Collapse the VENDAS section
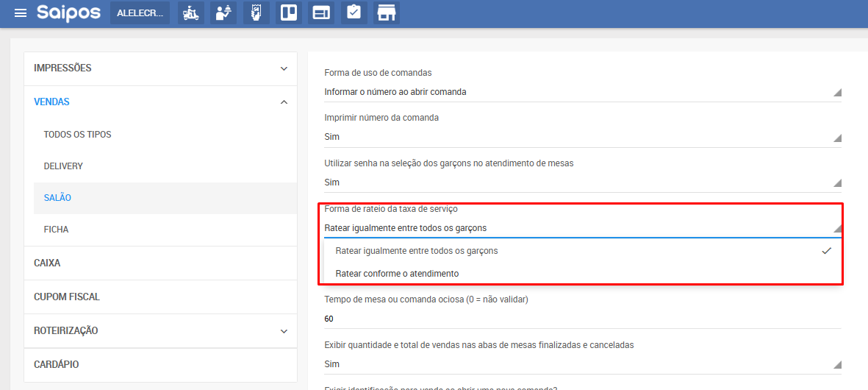Image resolution: width=868 pixels, height=390 pixels. coord(160,102)
